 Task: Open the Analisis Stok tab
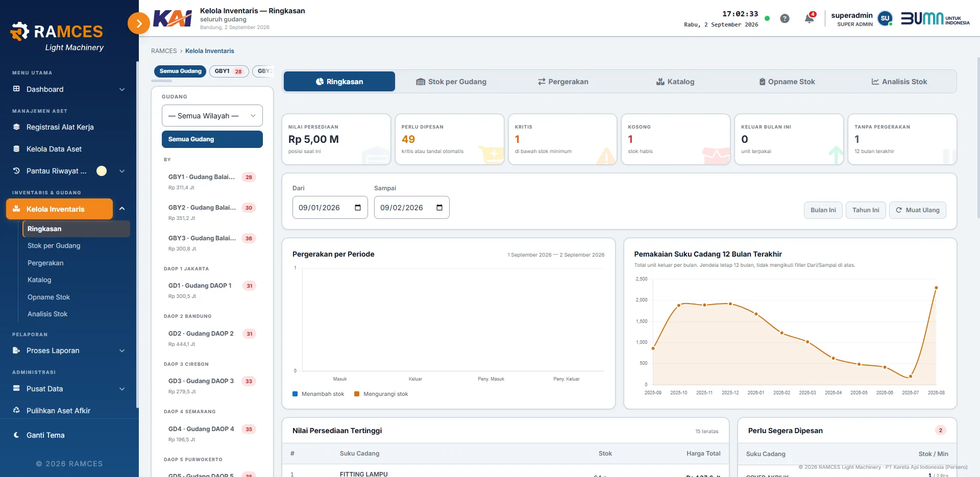pyautogui.click(x=899, y=82)
